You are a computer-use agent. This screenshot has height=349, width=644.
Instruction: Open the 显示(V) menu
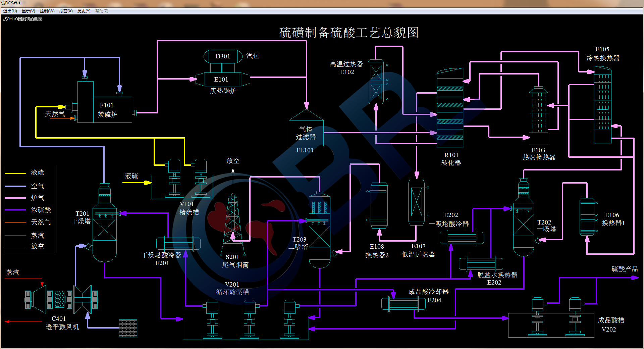click(29, 11)
